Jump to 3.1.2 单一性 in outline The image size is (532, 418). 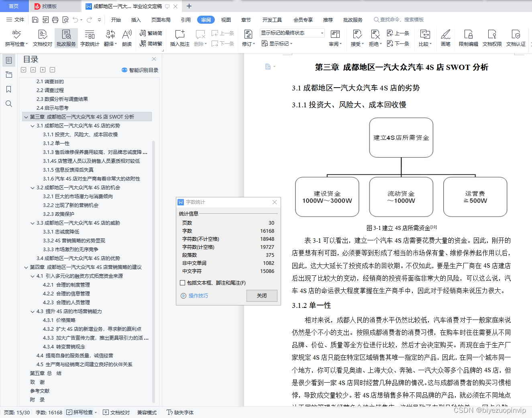tap(56, 143)
